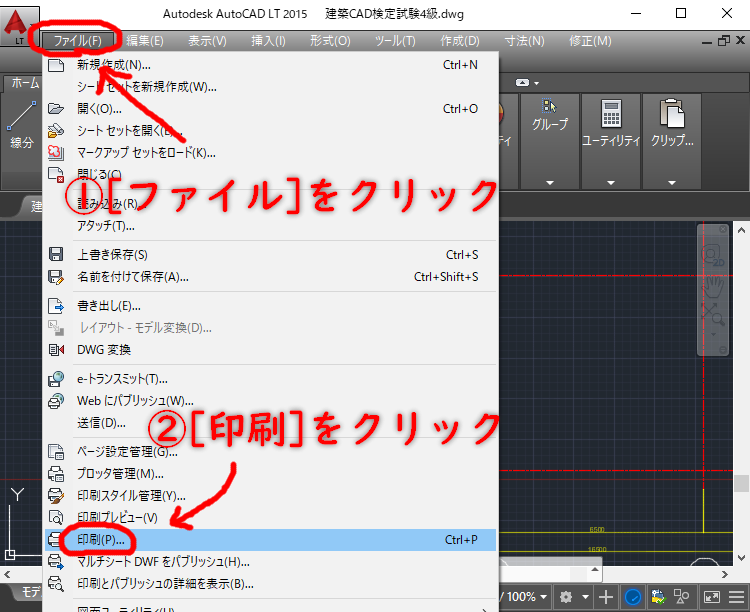Open the 挿入(I) menu

point(268,41)
